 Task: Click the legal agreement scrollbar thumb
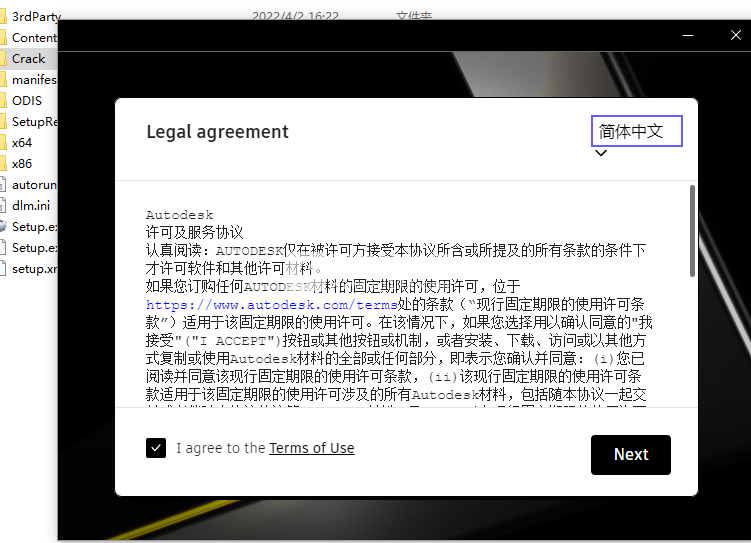692,231
